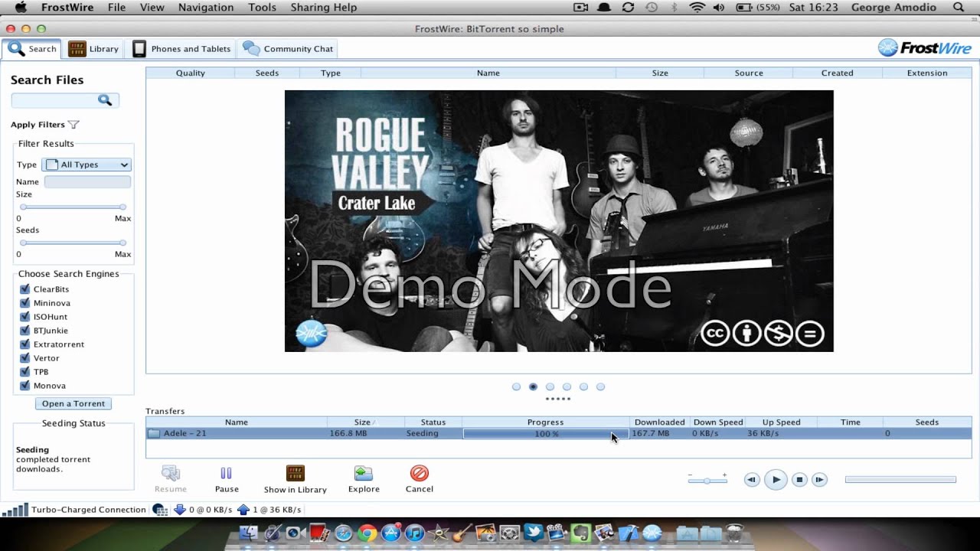Uncheck the ISOHunt search engine
Viewport: 980px width, 551px height.
(x=24, y=317)
